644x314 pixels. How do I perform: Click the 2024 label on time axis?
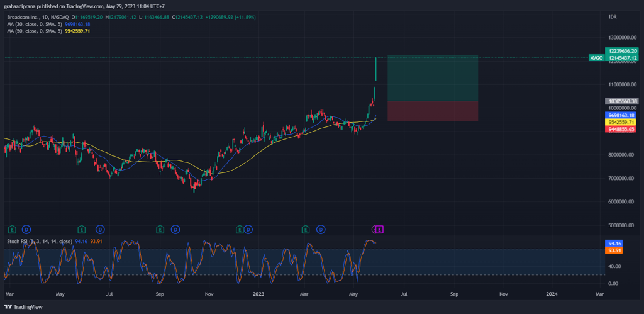tap(552, 294)
